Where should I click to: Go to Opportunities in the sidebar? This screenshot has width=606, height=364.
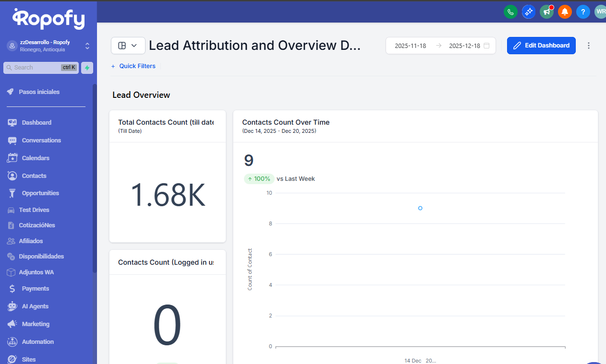tap(40, 193)
